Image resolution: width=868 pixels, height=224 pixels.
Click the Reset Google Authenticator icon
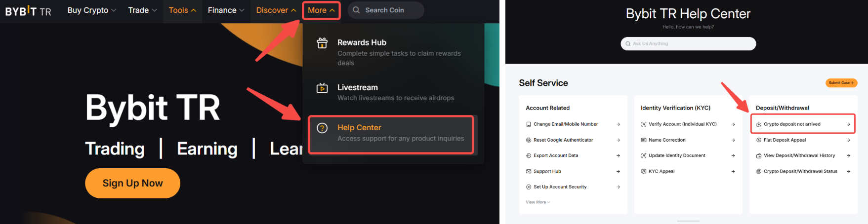(x=529, y=140)
